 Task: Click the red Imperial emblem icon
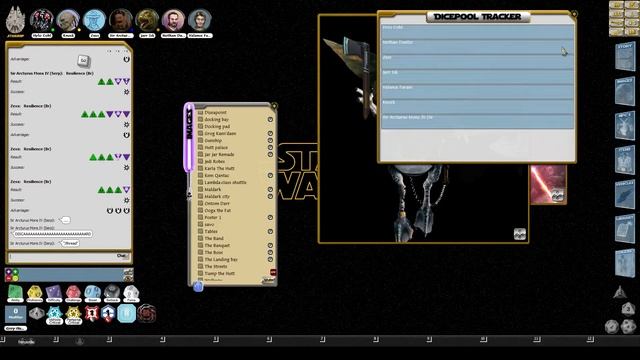(x=91, y=314)
